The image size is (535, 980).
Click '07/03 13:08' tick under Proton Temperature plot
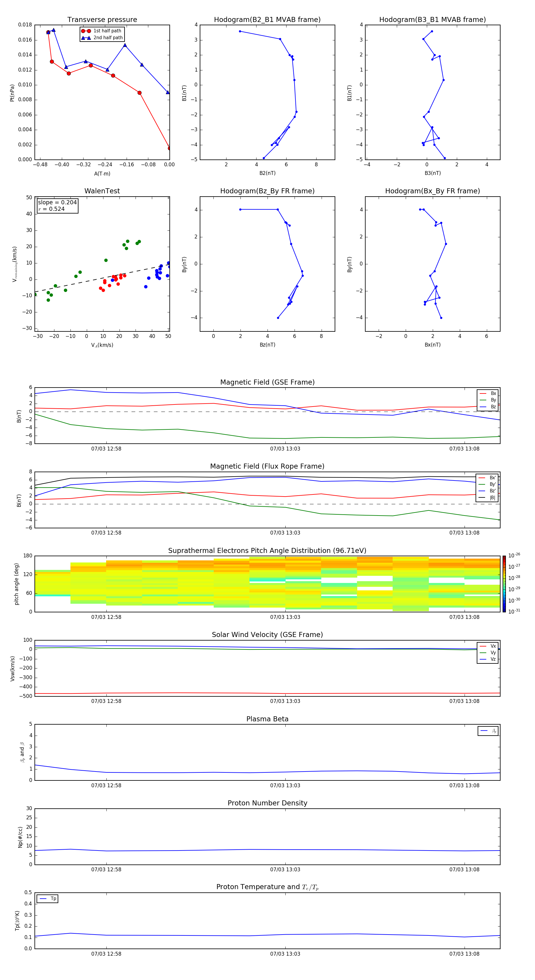464,954
